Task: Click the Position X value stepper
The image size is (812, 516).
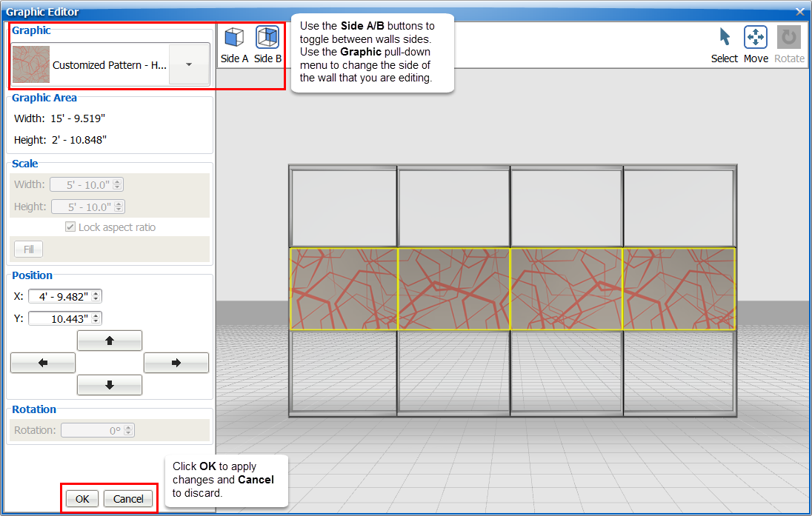Action: (96, 296)
